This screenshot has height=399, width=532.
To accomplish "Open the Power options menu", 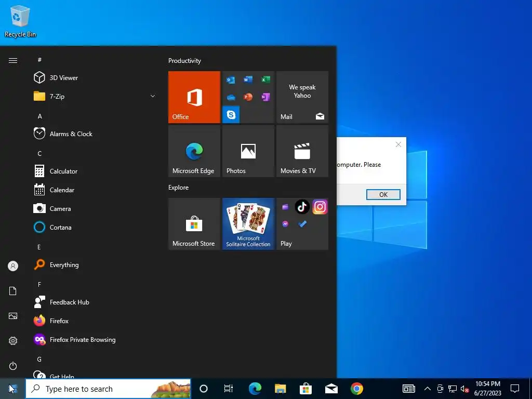I will pos(13,366).
